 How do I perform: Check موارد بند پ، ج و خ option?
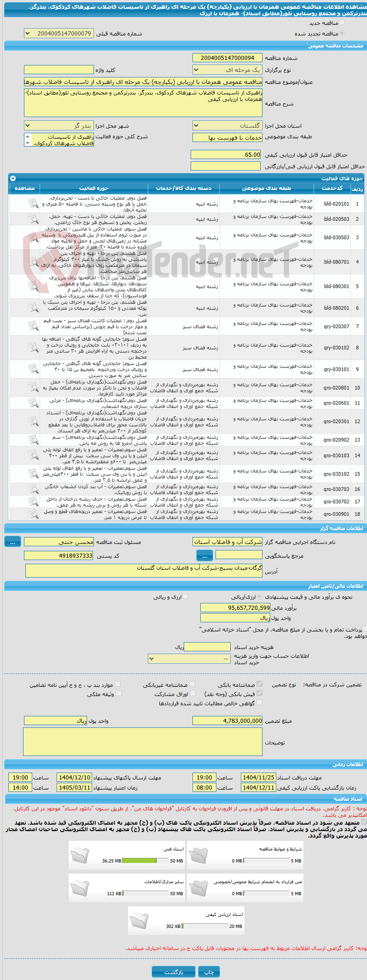[118, 684]
